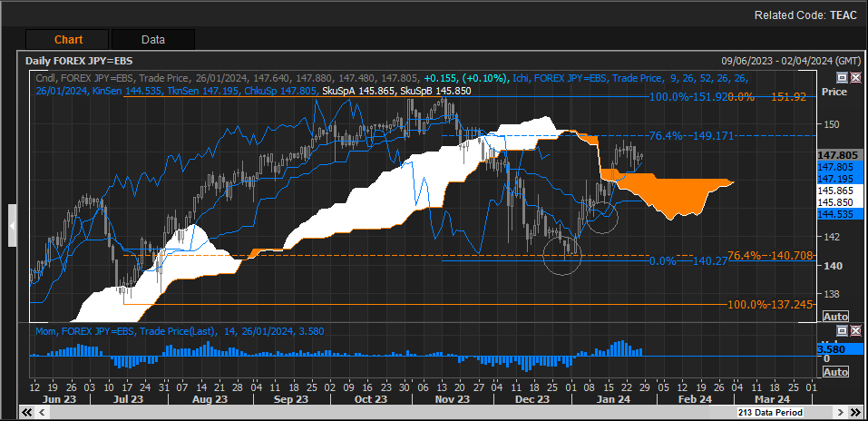The height and width of the screenshot is (421, 868).
Task: Close the price chart pane
Action: click(x=853, y=78)
